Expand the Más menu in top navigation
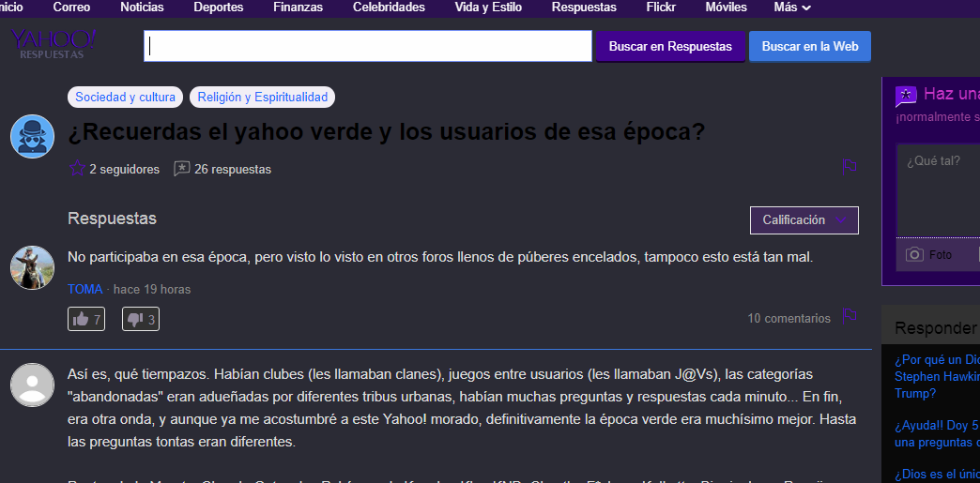 coord(792,8)
